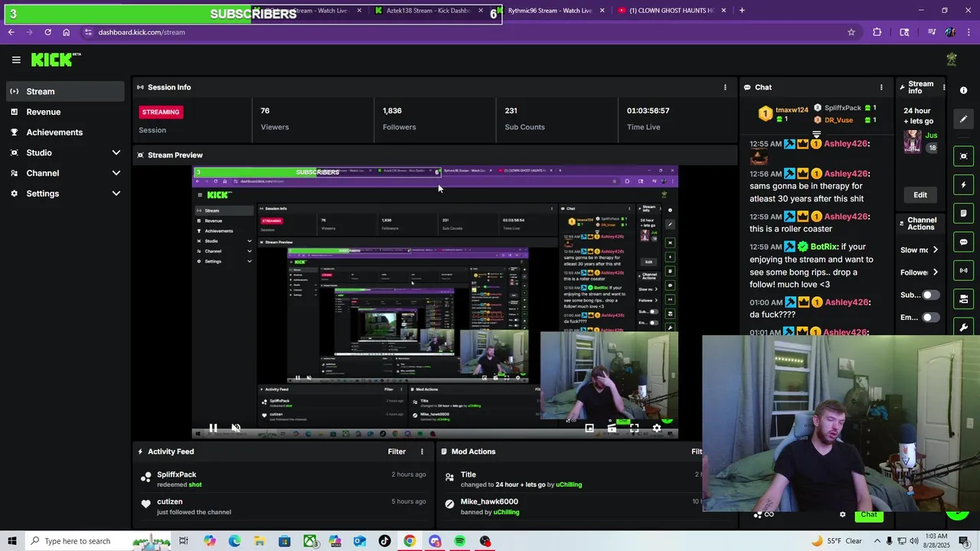Click SpliffxPack redeemed shot activity entry

coord(283,479)
